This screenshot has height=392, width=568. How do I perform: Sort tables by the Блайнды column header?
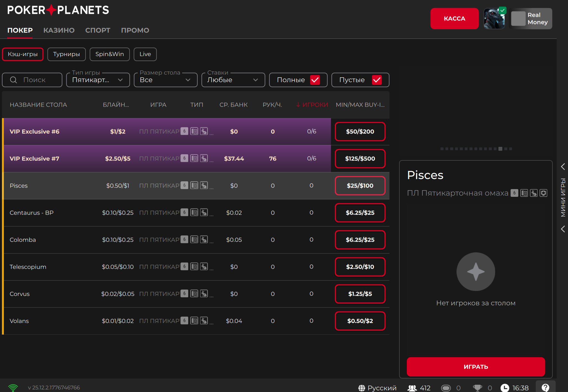point(116,105)
